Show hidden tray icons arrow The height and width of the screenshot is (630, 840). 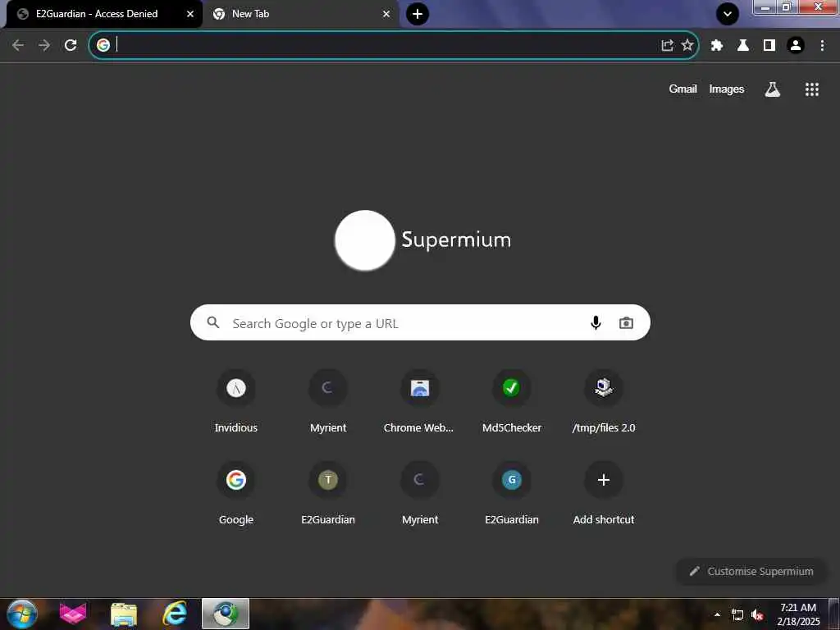pos(717,614)
